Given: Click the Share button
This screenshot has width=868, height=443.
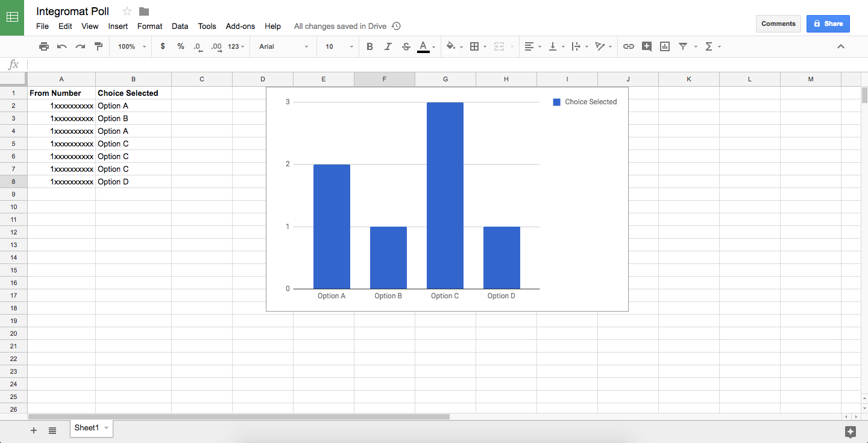Looking at the screenshot, I should point(828,24).
